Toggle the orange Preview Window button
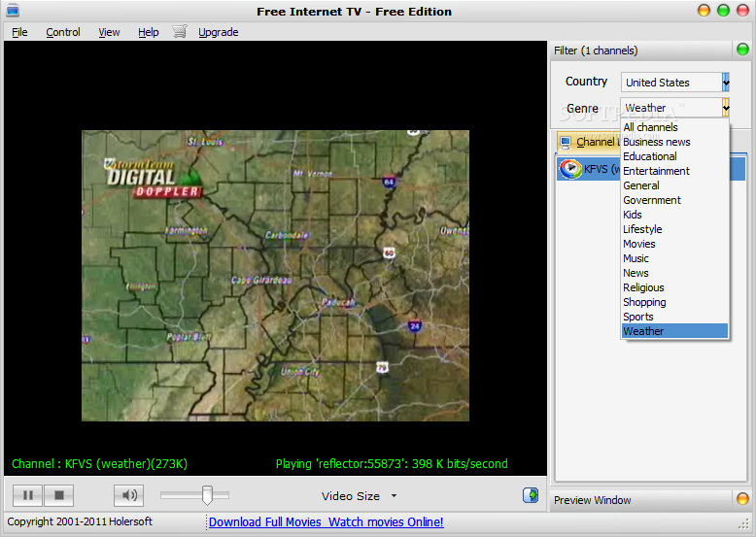Viewport: 756px width, 537px height. (742, 499)
